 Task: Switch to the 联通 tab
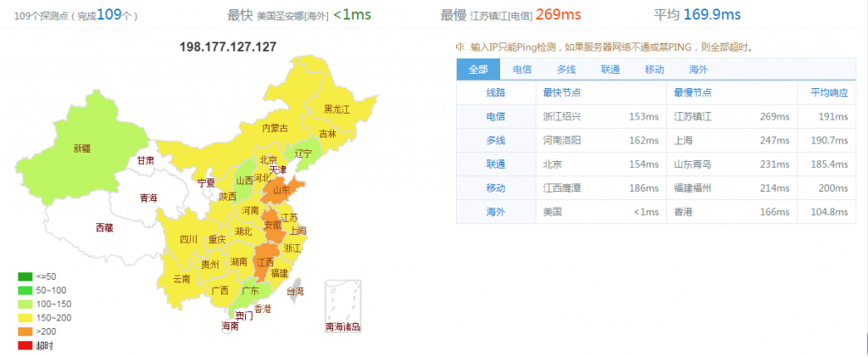(610, 70)
